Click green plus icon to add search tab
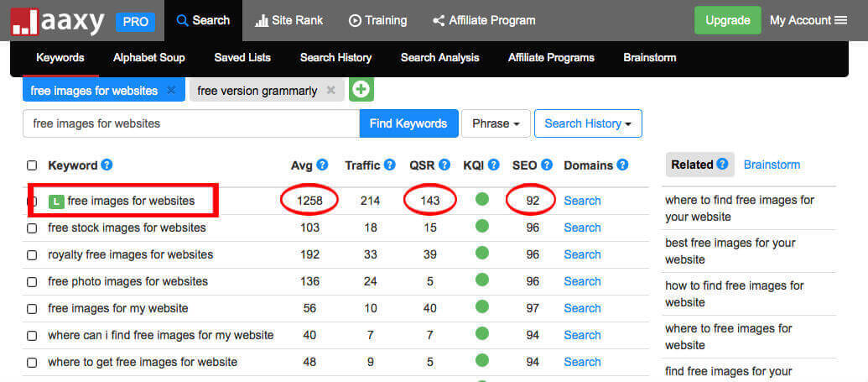Screen dimensions: 868x382 361,90
